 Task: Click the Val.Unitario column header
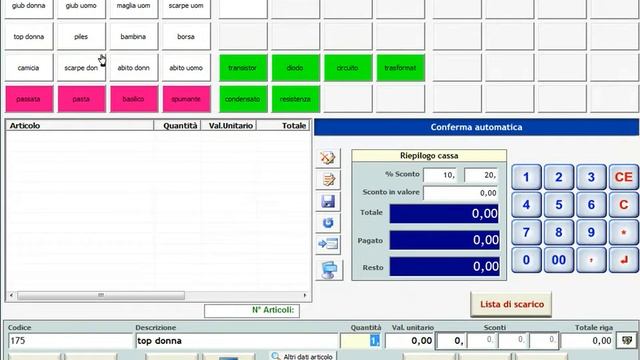[x=229, y=126]
